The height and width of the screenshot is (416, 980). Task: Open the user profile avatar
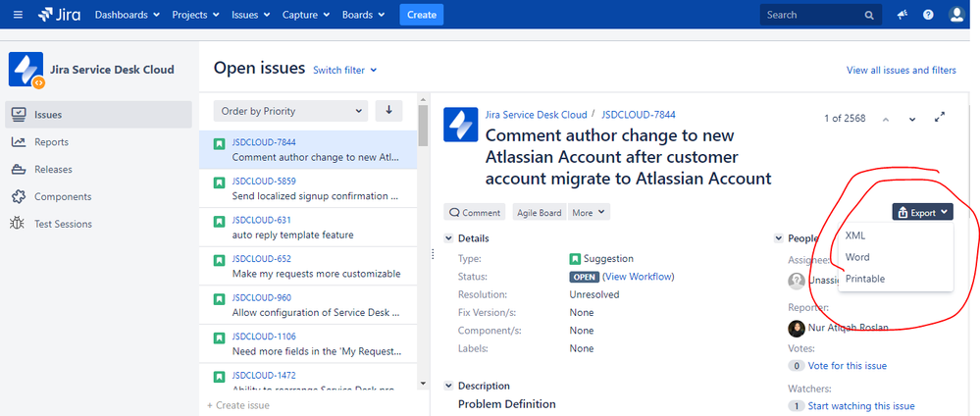pos(956,15)
